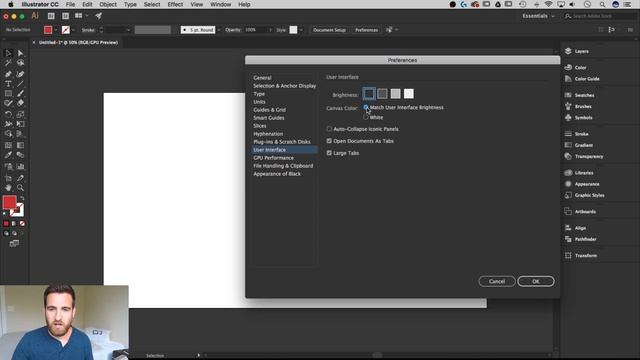The height and width of the screenshot is (360, 640).
Task: Select the Scale tool
Action: click(20, 114)
